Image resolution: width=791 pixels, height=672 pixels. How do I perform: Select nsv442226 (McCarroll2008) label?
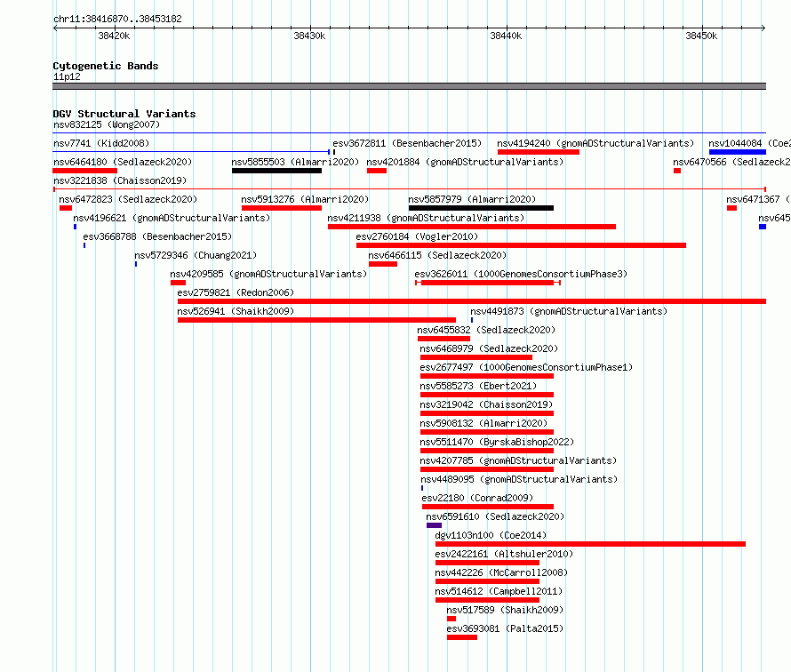(501, 572)
